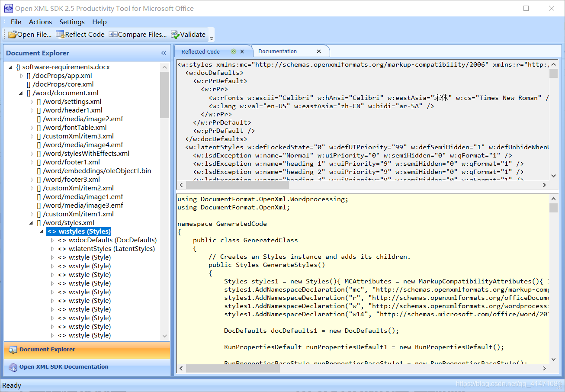
Task: Select /customXml/item1.xml in the tree
Action: (x=75, y=214)
